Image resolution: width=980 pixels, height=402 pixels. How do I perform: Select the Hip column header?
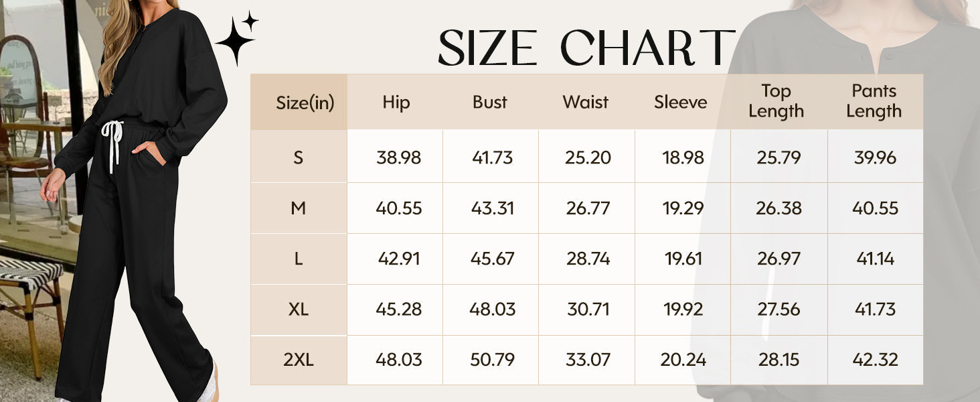(x=396, y=103)
